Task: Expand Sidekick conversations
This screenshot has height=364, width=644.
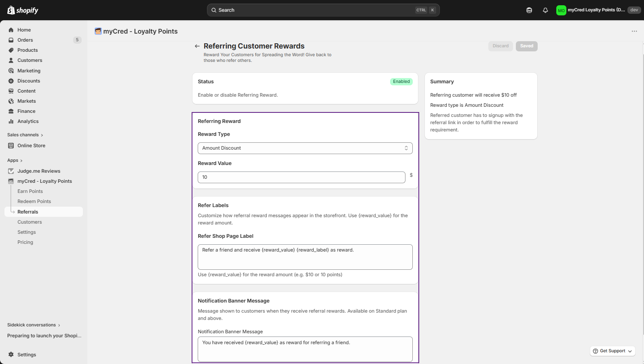Action: tap(34, 325)
